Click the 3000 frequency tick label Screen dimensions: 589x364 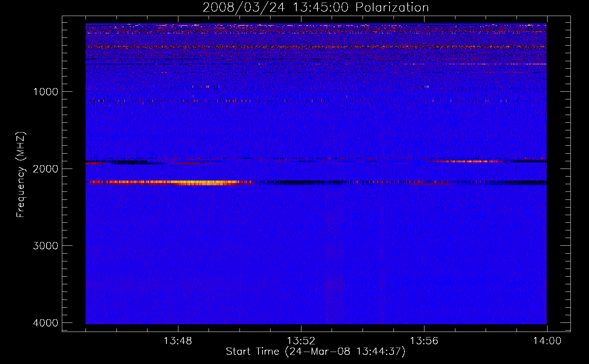46,246
